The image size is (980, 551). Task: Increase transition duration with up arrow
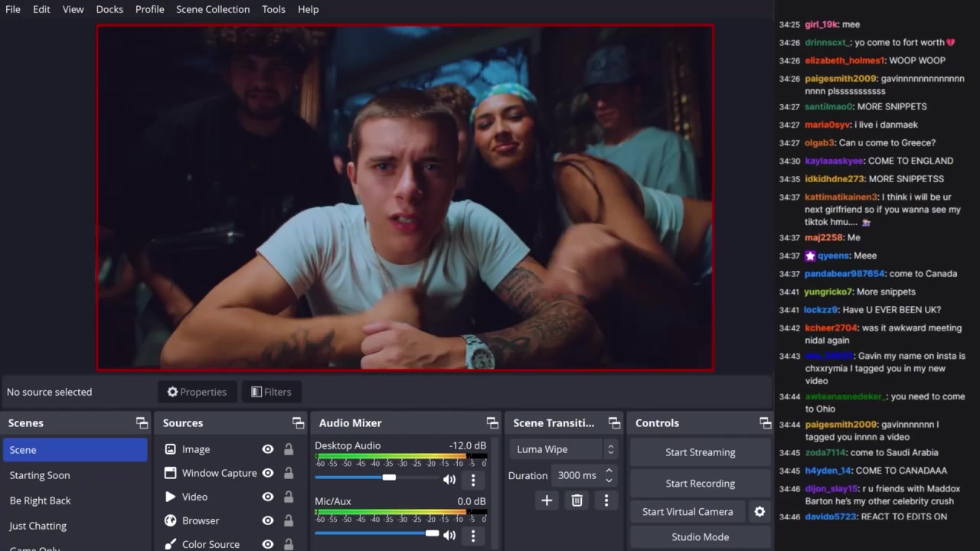[x=609, y=471]
